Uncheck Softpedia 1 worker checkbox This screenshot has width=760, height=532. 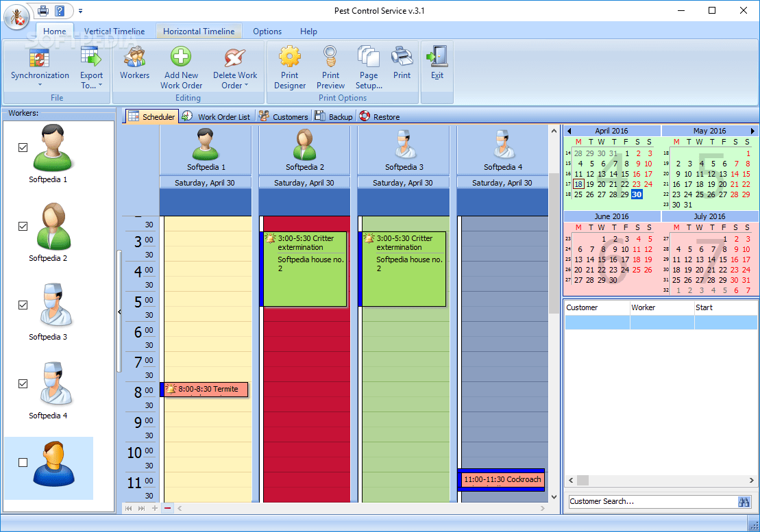coord(23,148)
